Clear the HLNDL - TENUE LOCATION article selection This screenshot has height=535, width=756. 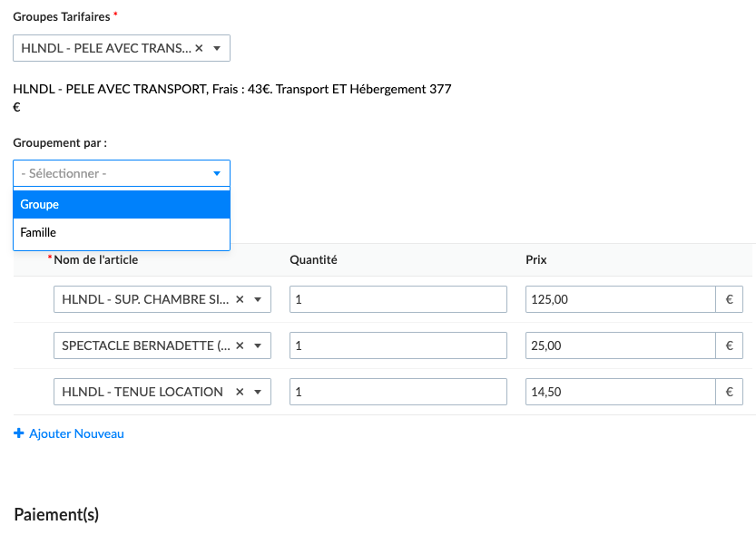click(240, 392)
